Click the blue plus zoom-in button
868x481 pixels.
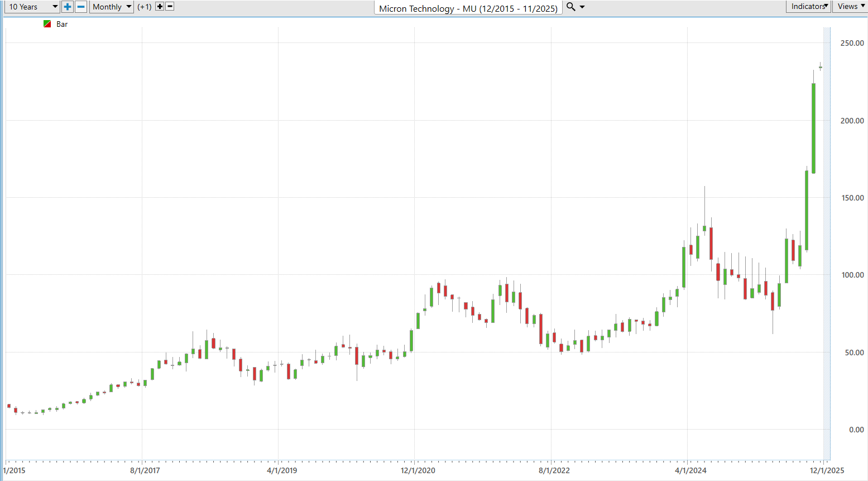coord(68,7)
